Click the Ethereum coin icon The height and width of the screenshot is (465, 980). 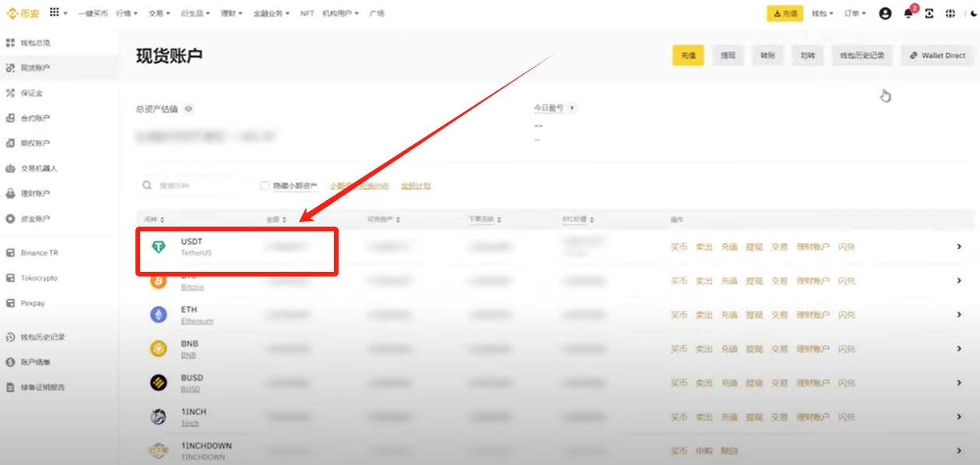point(158,315)
